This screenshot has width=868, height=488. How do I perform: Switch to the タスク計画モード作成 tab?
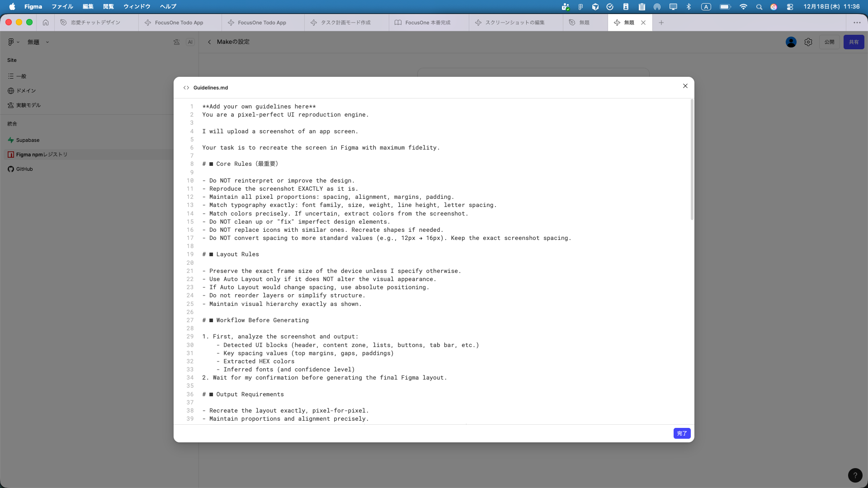click(345, 22)
